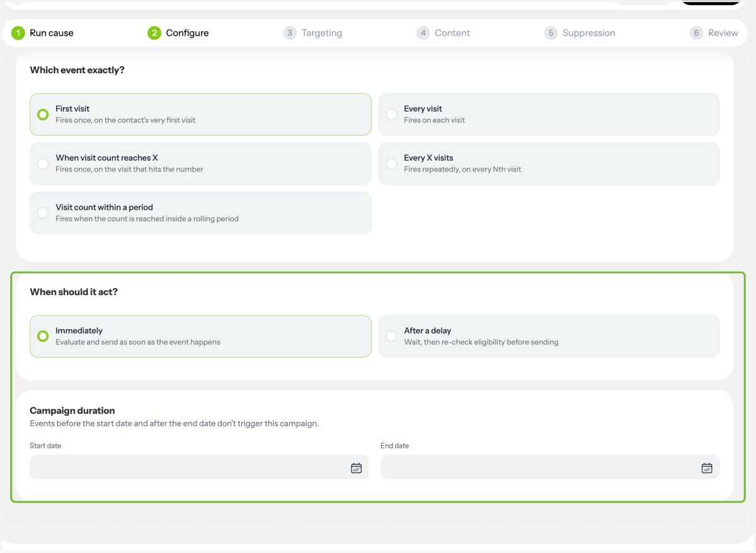The width and height of the screenshot is (756, 553).
Task: Choose When visit count reaches X
Action: tap(200, 163)
